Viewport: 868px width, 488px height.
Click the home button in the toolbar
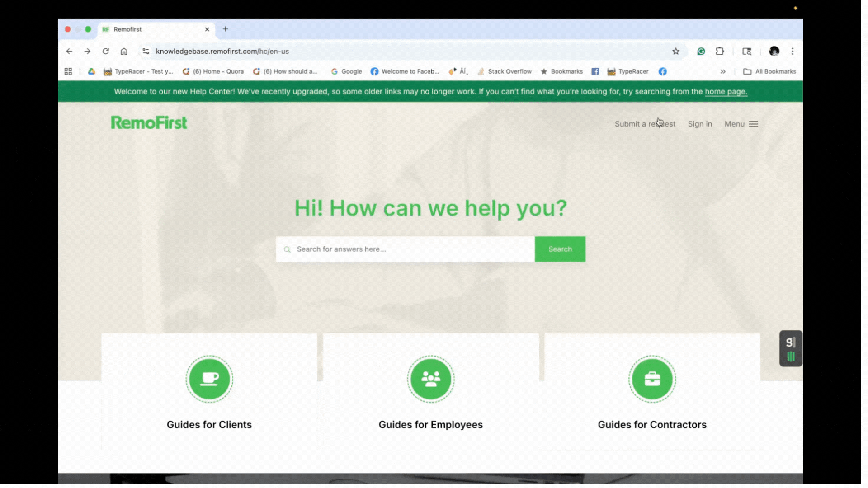click(x=124, y=51)
